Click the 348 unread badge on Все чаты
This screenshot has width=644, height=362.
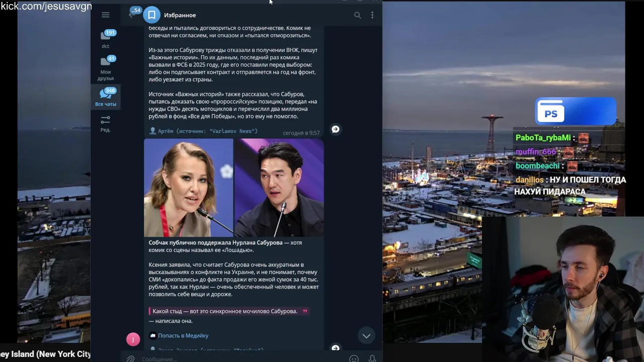110,90
